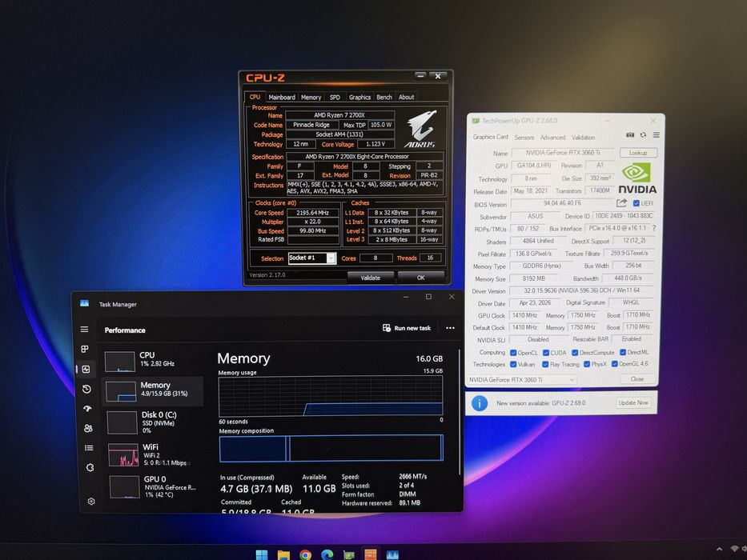Image resolution: width=747 pixels, height=560 pixels.
Task: Open the Details page in Task Manager
Action: point(89,448)
